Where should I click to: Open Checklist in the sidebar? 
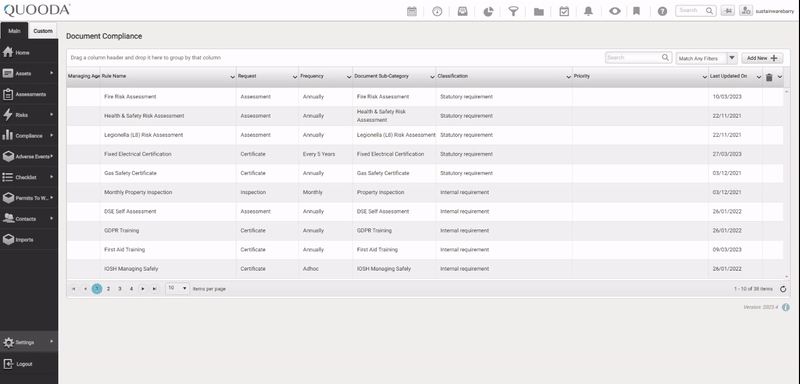coord(29,177)
